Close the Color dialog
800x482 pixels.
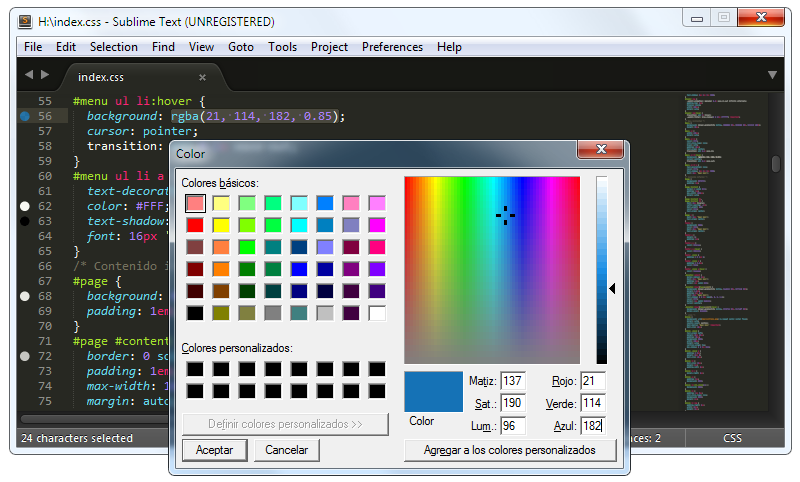tap(601, 149)
